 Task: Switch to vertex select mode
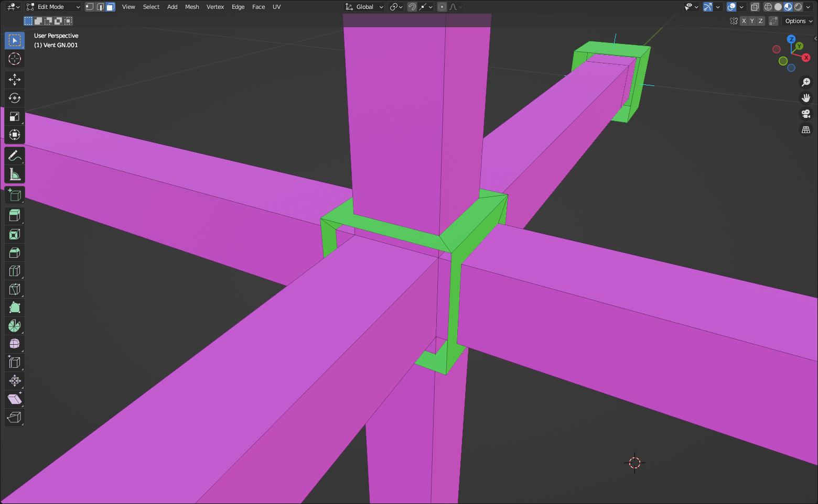pyautogui.click(x=90, y=7)
